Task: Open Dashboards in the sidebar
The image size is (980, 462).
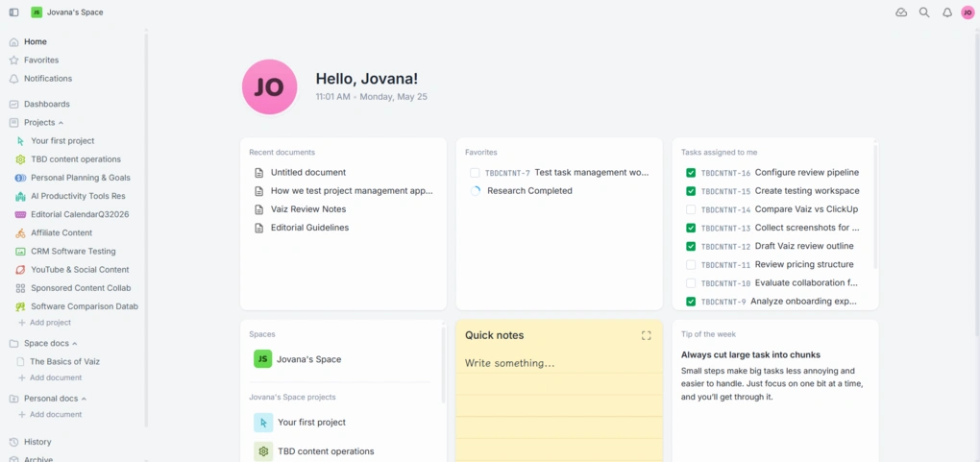Action: [x=47, y=105]
